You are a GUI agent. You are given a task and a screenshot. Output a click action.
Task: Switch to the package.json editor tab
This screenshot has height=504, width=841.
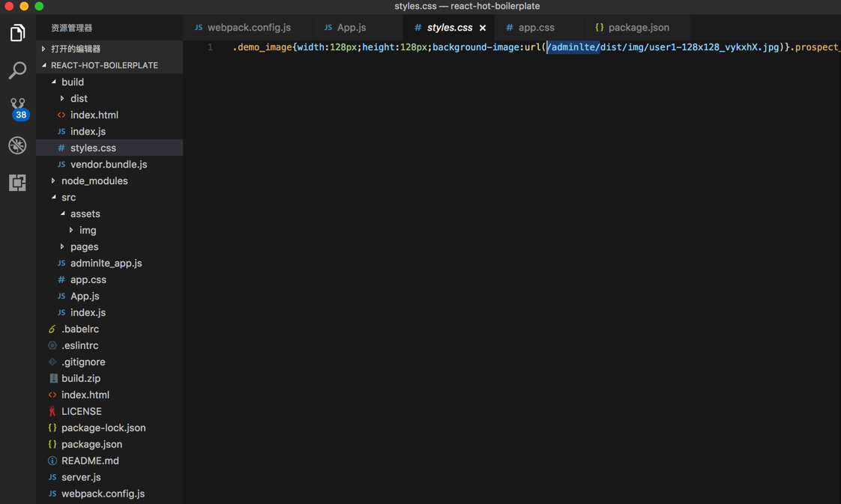(637, 27)
